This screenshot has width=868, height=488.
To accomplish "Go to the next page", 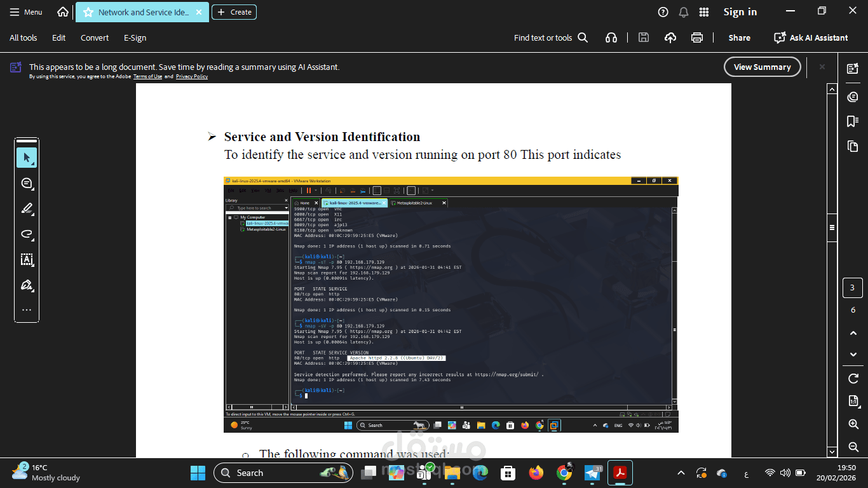I will [x=853, y=355].
